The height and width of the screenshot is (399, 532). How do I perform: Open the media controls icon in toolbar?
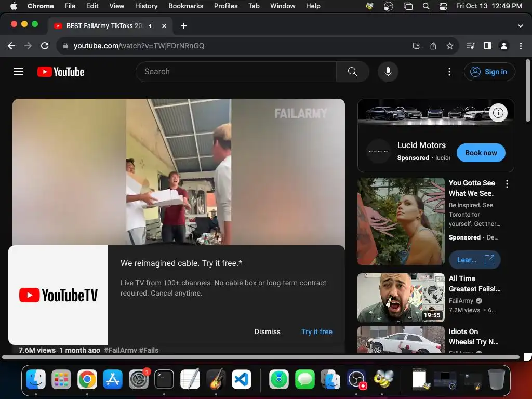tap(470, 46)
